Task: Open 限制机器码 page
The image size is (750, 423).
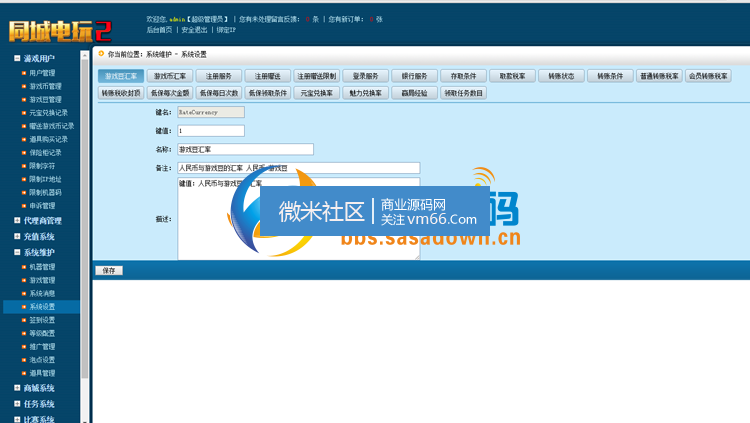Action: coord(45,192)
